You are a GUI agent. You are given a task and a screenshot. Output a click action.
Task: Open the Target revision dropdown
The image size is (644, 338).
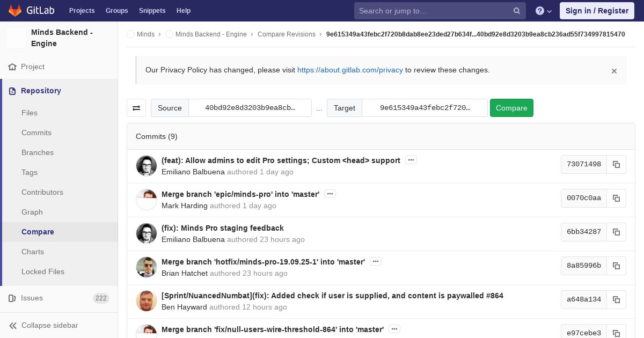(x=425, y=108)
